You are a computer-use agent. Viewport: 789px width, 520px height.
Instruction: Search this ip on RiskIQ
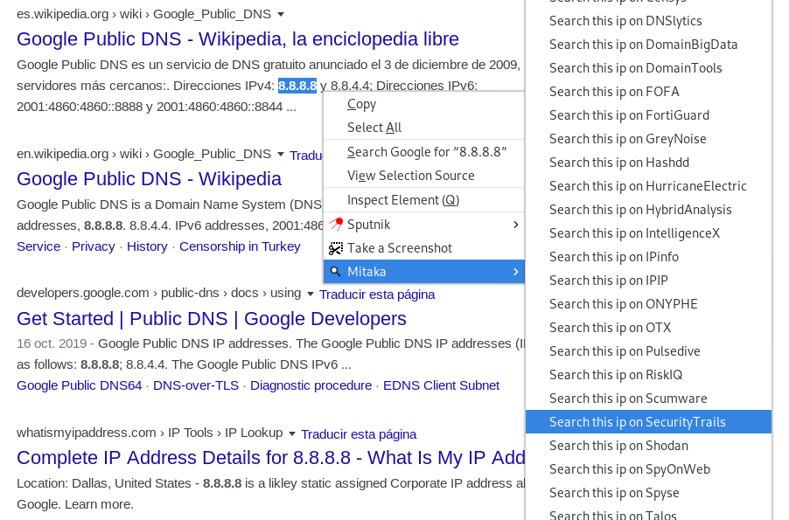[x=649, y=375]
